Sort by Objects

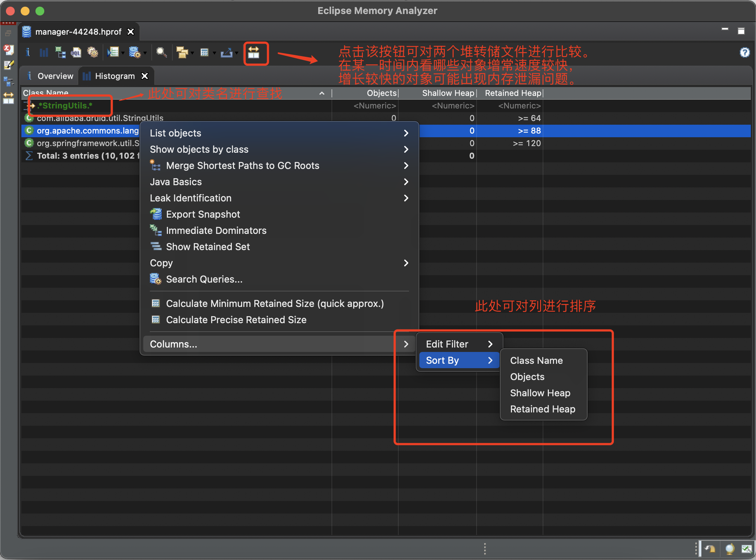tap(543, 377)
